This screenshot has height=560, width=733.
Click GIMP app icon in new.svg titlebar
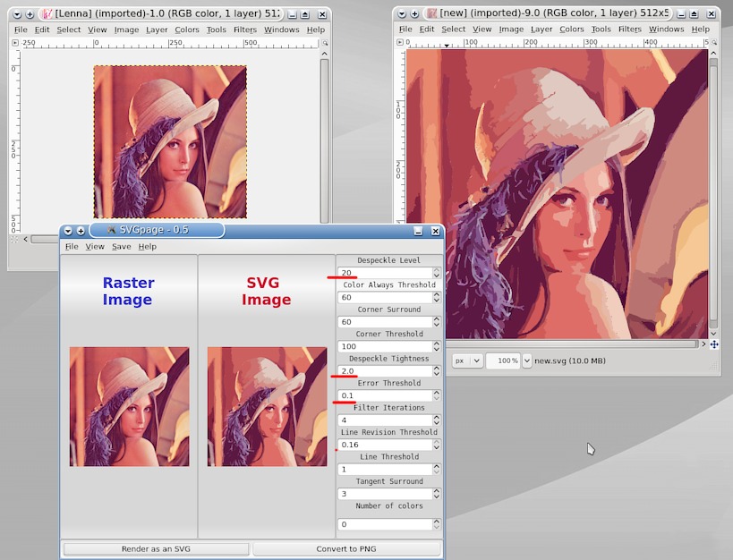[x=432, y=13]
